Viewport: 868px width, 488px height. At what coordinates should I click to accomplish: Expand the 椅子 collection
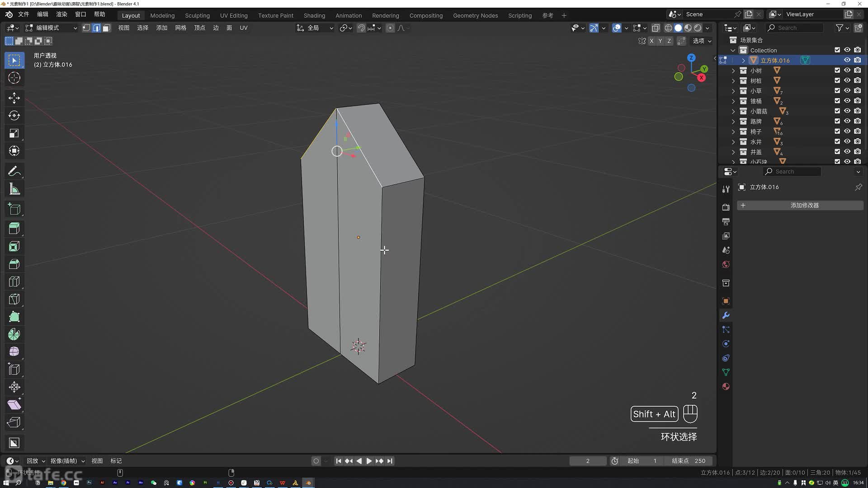(733, 131)
